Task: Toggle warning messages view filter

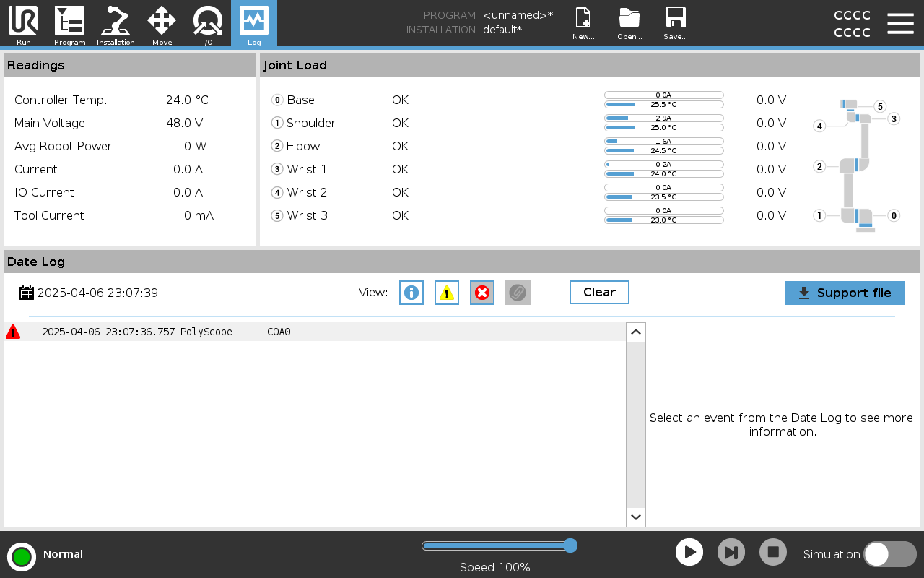Action: click(x=447, y=293)
